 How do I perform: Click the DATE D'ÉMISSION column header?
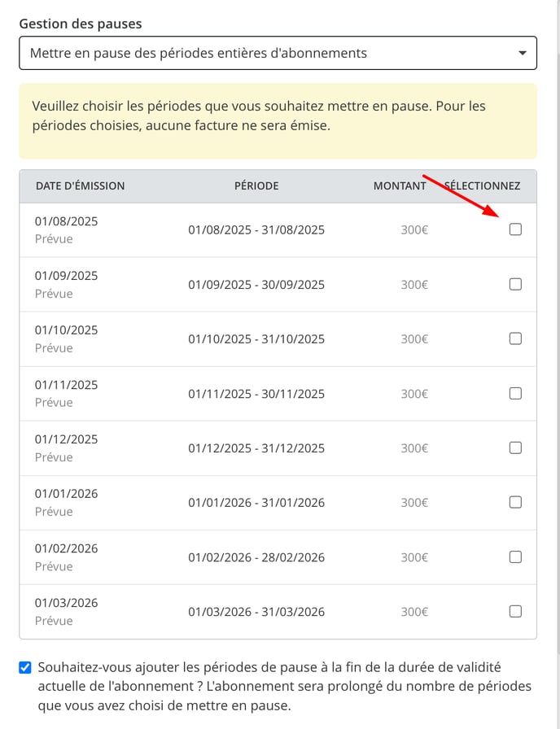80,186
